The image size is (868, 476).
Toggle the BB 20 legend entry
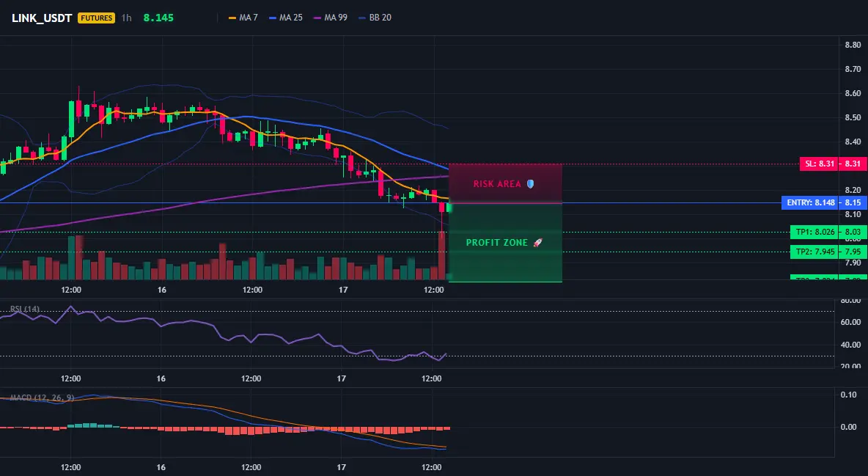375,18
